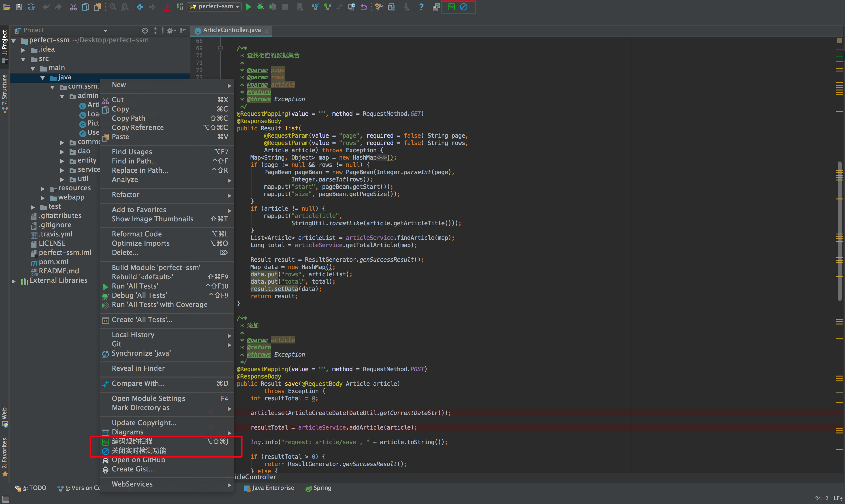This screenshot has width=845, height=504.
Task: Choose Reformat Code menu entry
Action: pos(137,234)
